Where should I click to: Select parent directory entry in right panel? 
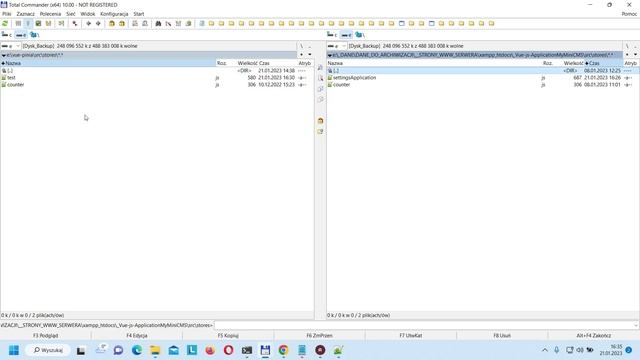point(483,71)
